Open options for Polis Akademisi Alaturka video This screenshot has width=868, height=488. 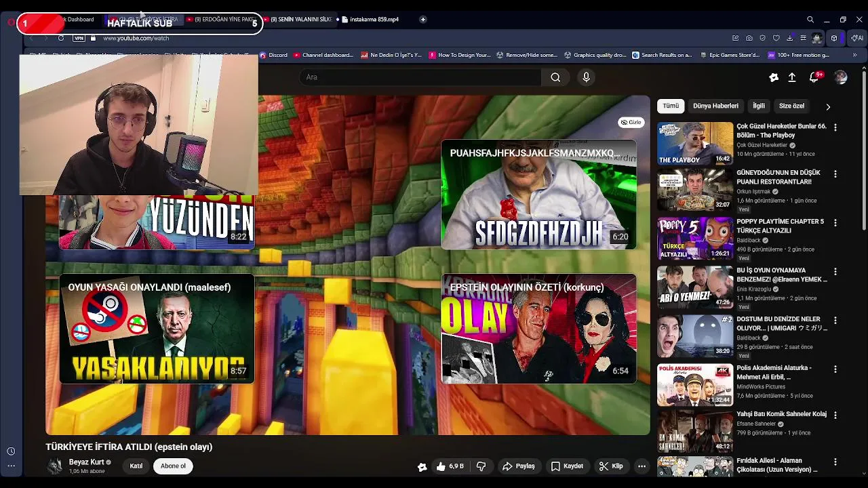(x=835, y=369)
